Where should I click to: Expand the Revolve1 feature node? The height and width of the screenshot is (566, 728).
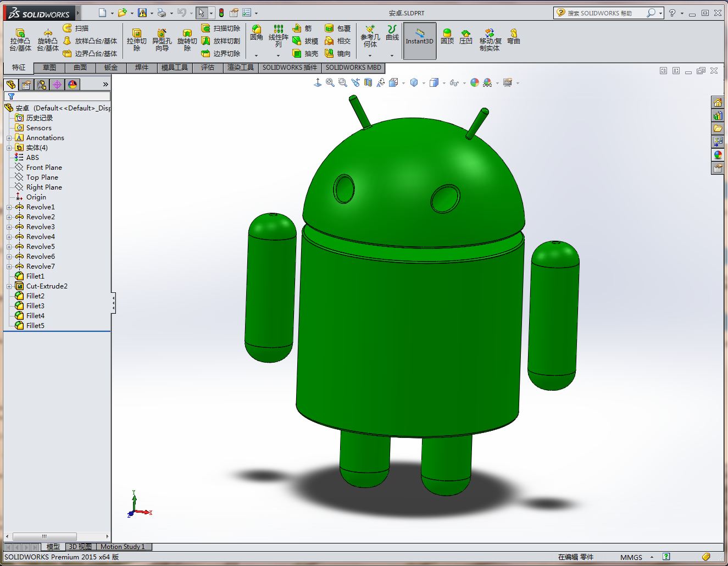click(9, 207)
